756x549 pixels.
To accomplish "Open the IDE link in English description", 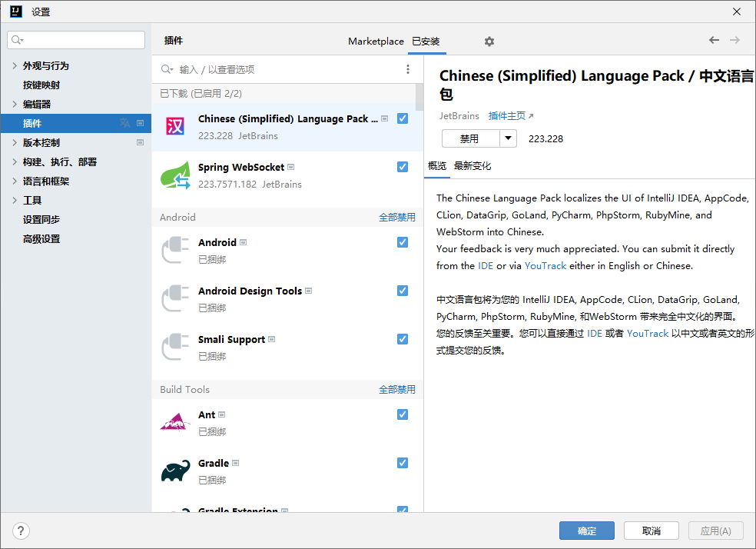I will 486,266.
